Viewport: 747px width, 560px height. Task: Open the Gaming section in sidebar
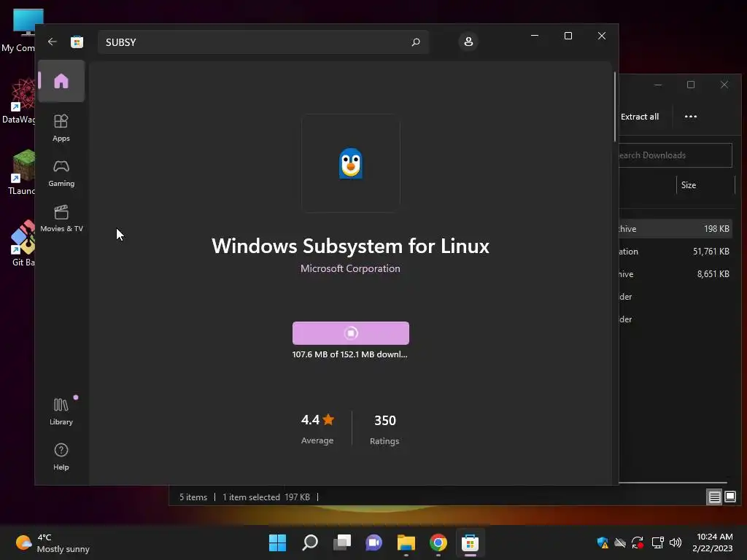[61, 174]
